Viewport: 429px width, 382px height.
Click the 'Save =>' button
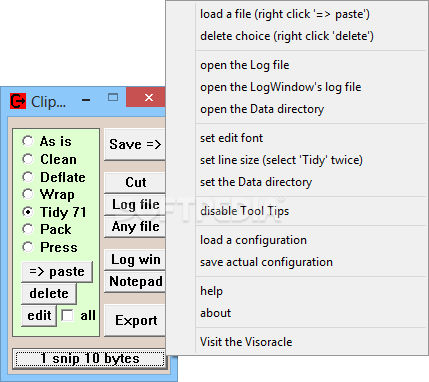(x=135, y=145)
